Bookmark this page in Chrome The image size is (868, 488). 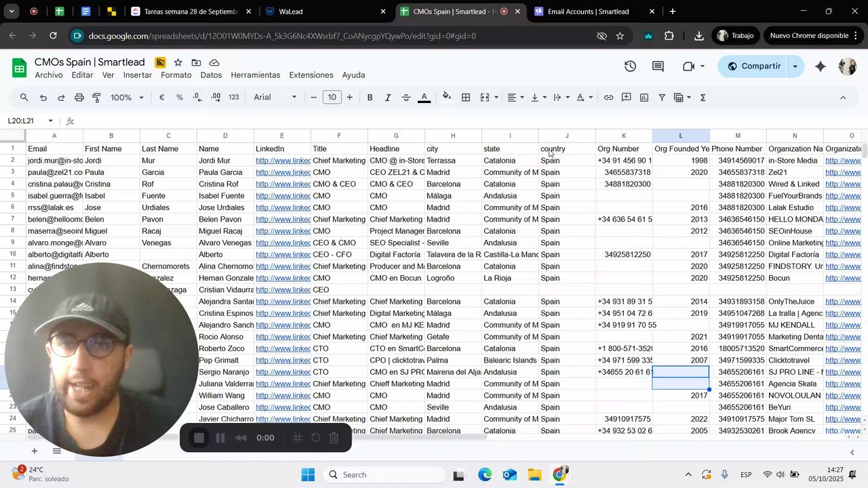tap(620, 36)
